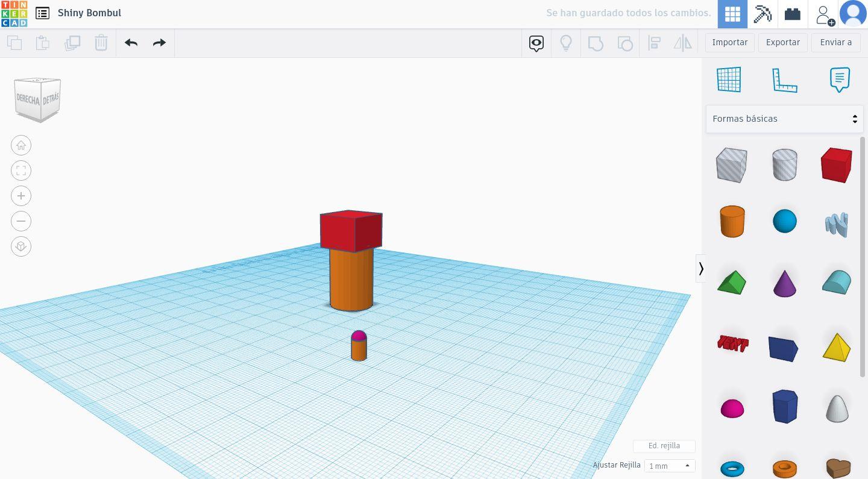Viewport: 868px width, 479px height.
Task: Click the Importar button
Action: pos(730,43)
